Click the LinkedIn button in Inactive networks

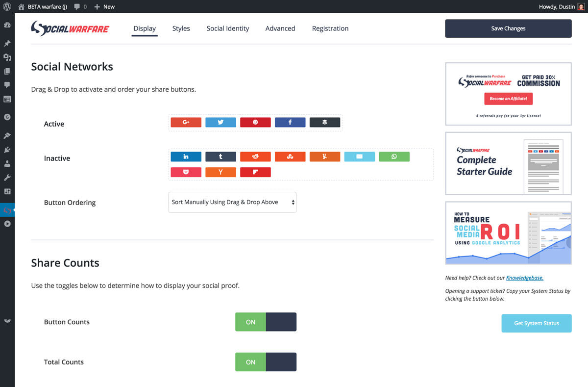(186, 157)
